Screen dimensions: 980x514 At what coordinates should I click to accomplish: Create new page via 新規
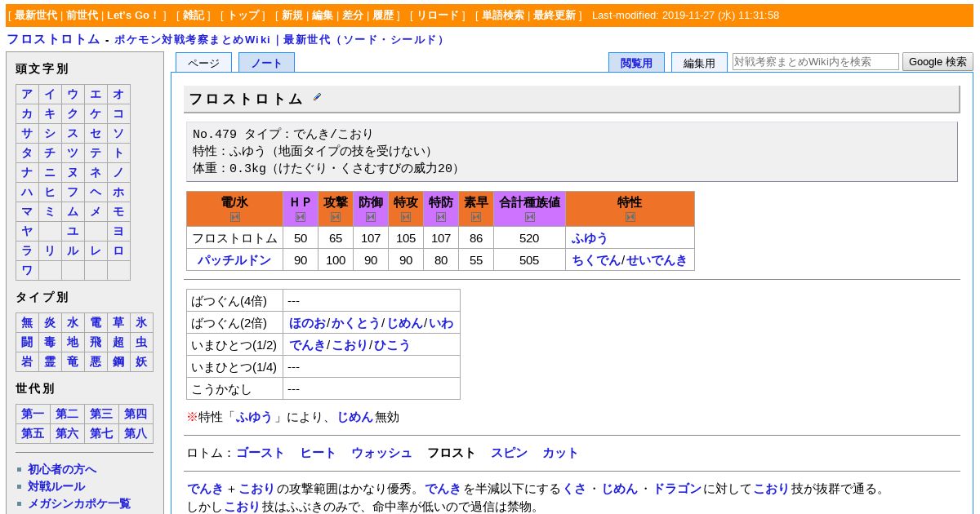point(292,16)
